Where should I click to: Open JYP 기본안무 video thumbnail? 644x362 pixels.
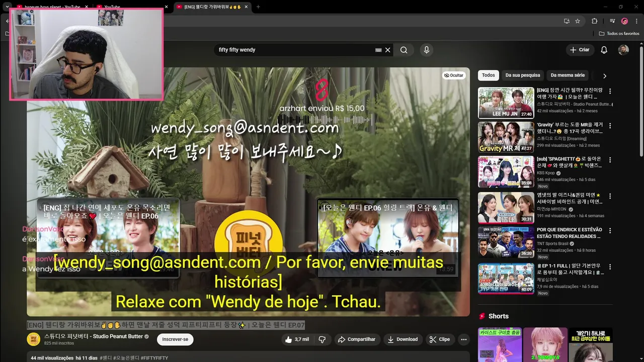click(x=506, y=278)
